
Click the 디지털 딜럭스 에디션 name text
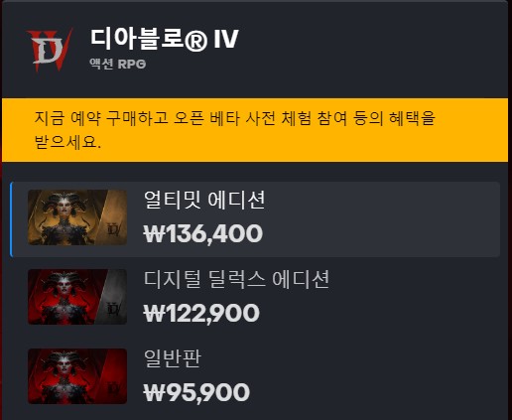click(x=236, y=279)
